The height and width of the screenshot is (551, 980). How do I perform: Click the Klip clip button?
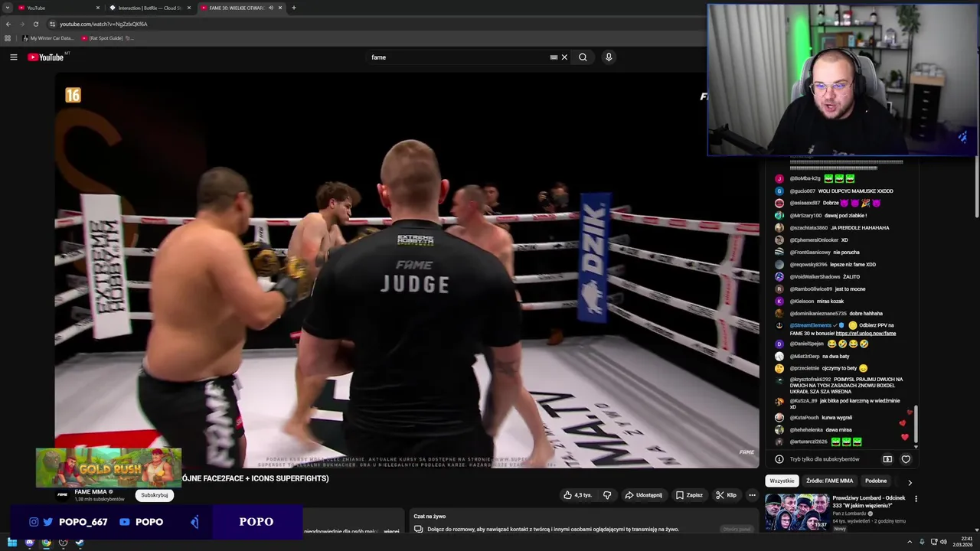[726, 495]
